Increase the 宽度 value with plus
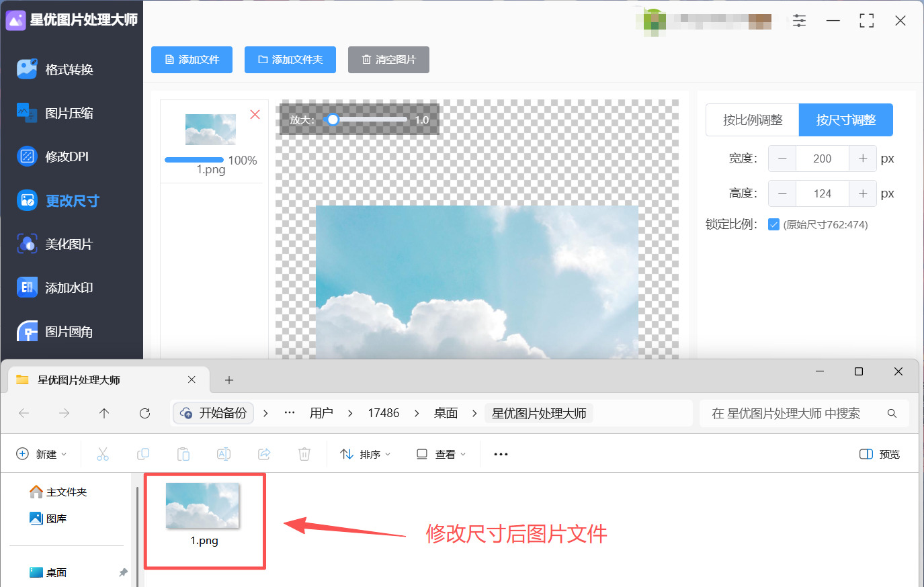This screenshot has width=924, height=587. (x=863, y=159)
